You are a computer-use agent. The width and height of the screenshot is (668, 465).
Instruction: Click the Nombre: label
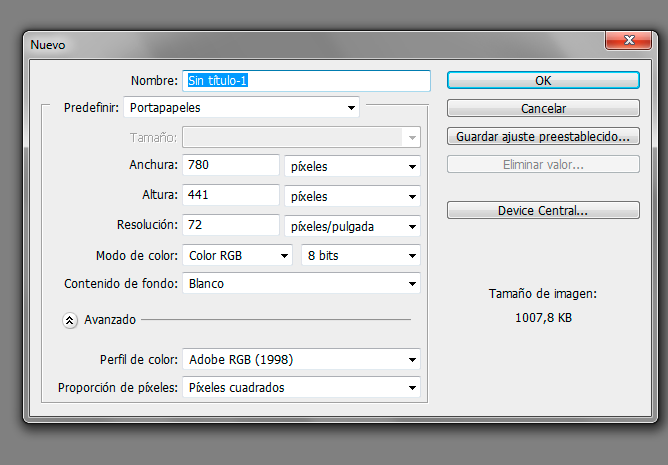point(154,81)
